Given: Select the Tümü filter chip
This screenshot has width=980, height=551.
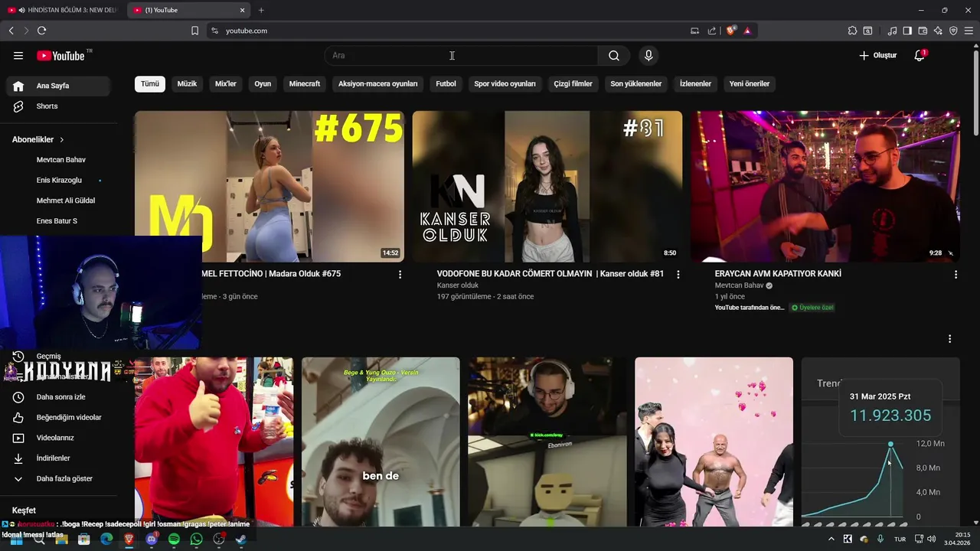Looking at the screenshot, I should tap(150, 83).
